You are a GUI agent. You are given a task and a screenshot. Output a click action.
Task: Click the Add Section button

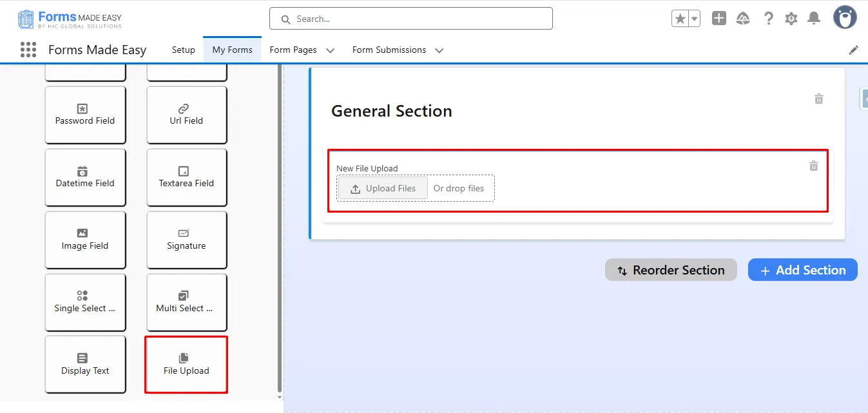[802, 270]
